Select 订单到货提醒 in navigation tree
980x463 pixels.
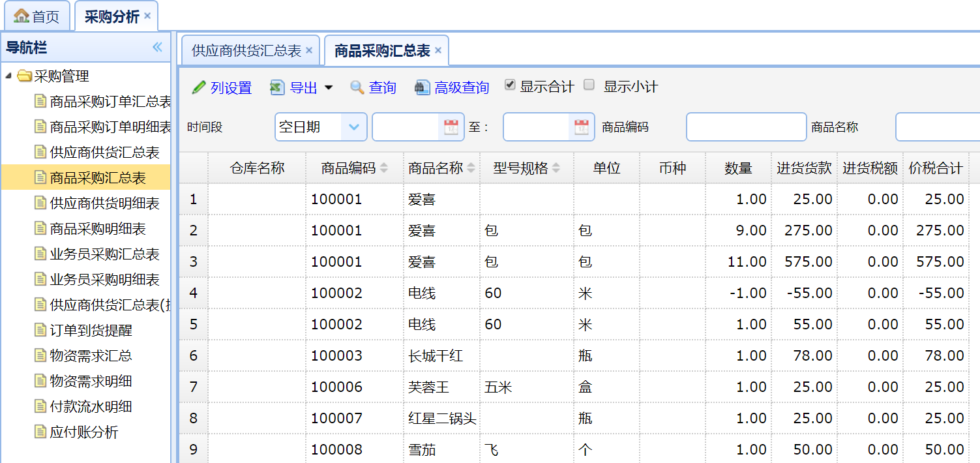tap(91, 331)
